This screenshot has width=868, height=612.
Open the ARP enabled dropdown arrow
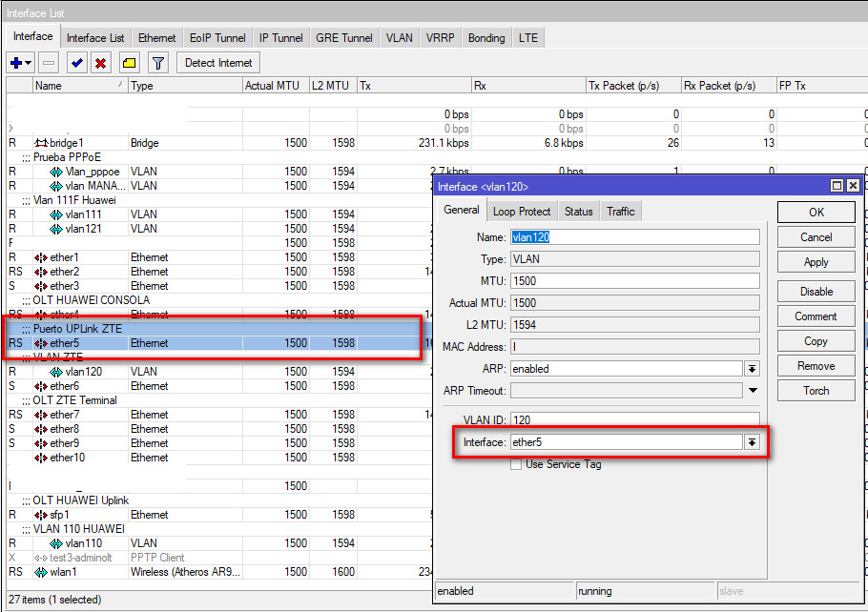coord(752,369)
